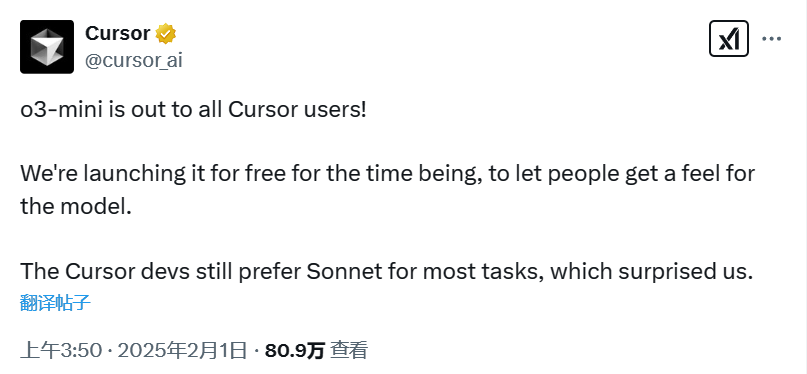Click the gold verified badge beside Cursor
This screenshot has width=807, height=374.
pos(166,33)
